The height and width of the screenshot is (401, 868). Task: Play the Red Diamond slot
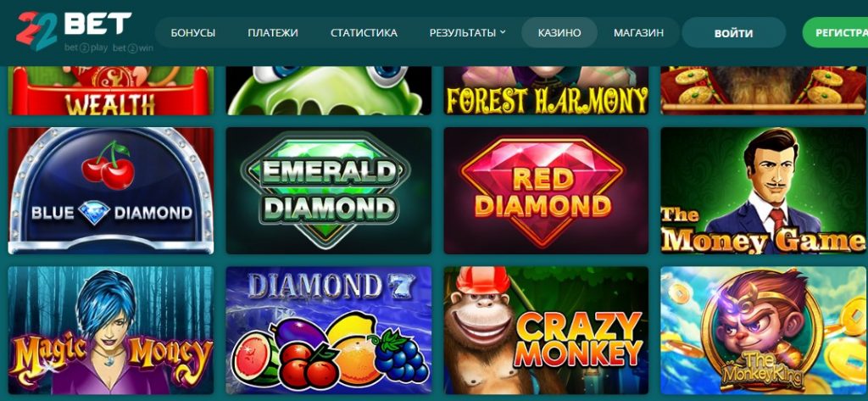(546, 191)
